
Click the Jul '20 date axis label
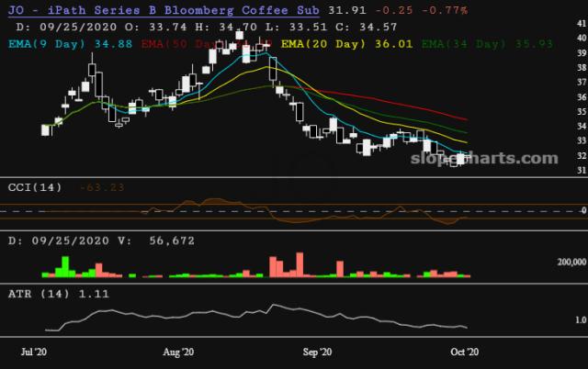point(36,352)
